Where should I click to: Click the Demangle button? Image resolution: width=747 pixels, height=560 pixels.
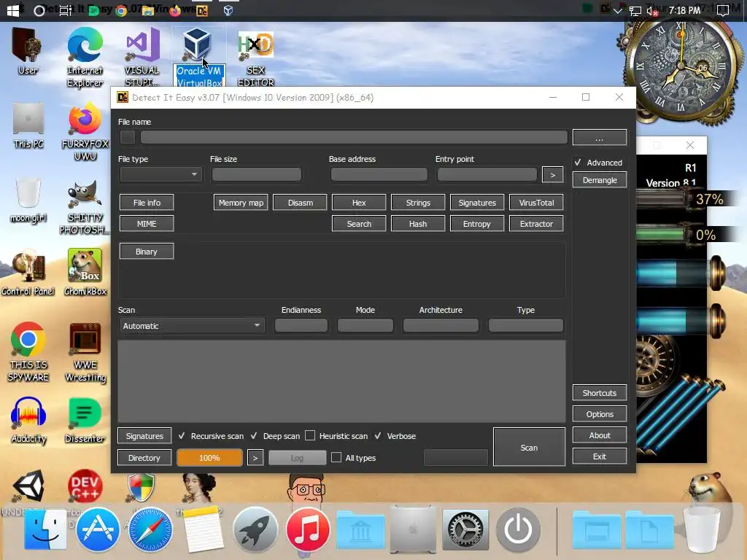[600, 180]
